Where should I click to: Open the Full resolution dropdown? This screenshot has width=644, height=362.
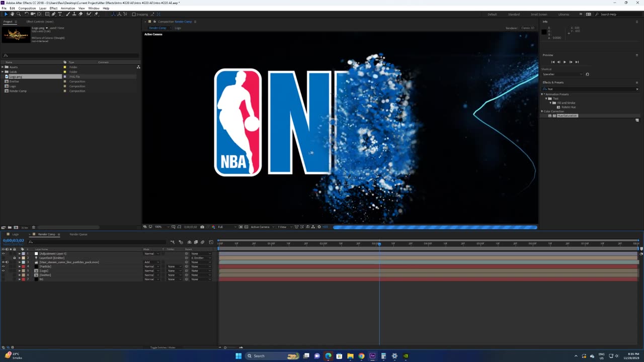point(226,227)
